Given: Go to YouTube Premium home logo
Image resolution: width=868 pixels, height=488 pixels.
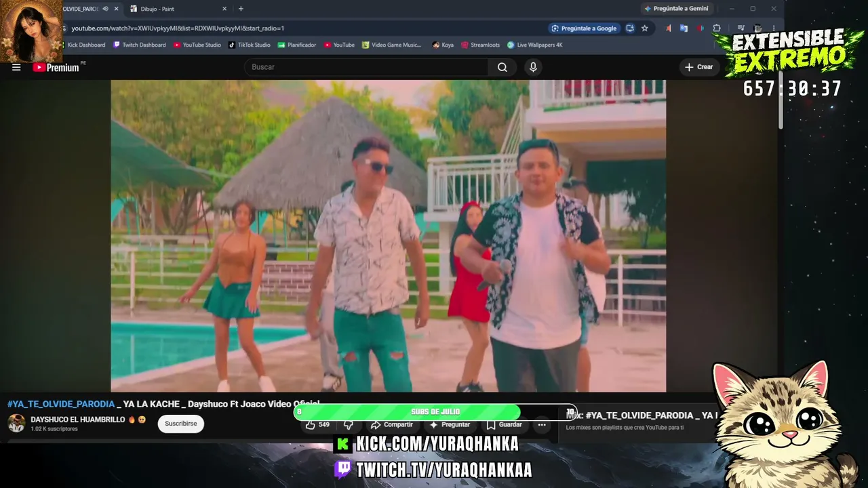Looking at the screenshot, I should (56, 67).
